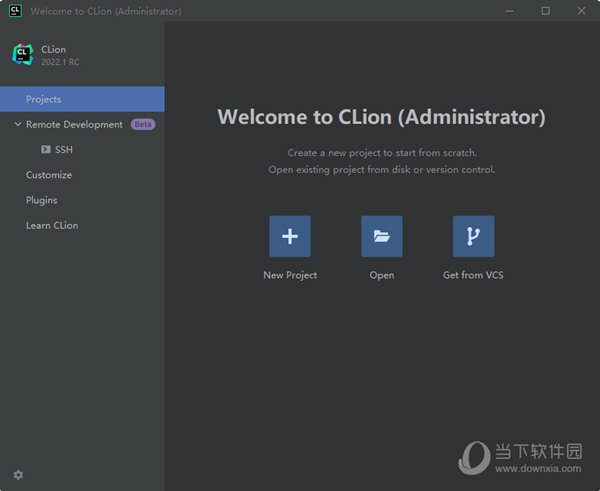Screen dimensions: 600x491
Task: Click 'Create a new project' description text
Action: pos(382,153)
